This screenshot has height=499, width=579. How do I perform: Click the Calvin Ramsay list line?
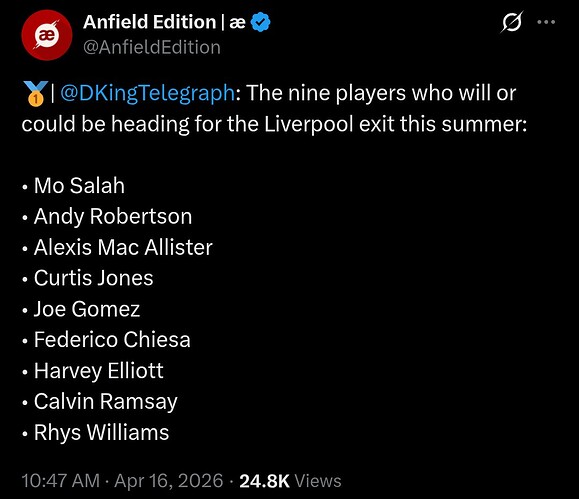pos(99,401)
